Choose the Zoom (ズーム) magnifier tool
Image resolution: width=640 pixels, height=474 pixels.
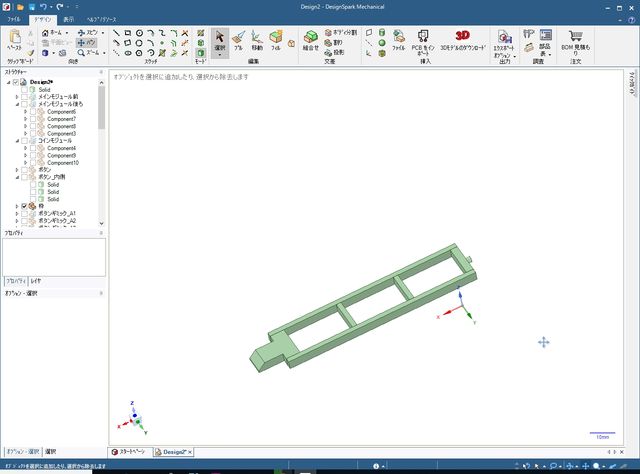click(x=81, y=53)
